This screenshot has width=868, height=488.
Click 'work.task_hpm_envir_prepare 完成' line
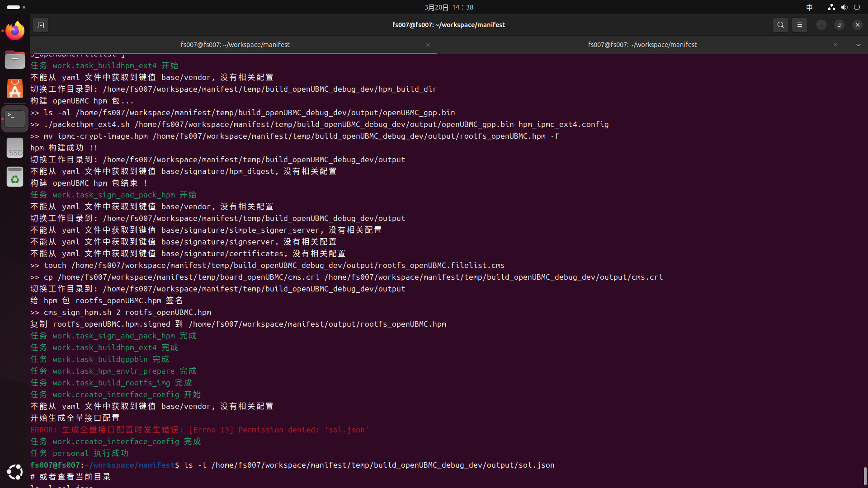113,371
